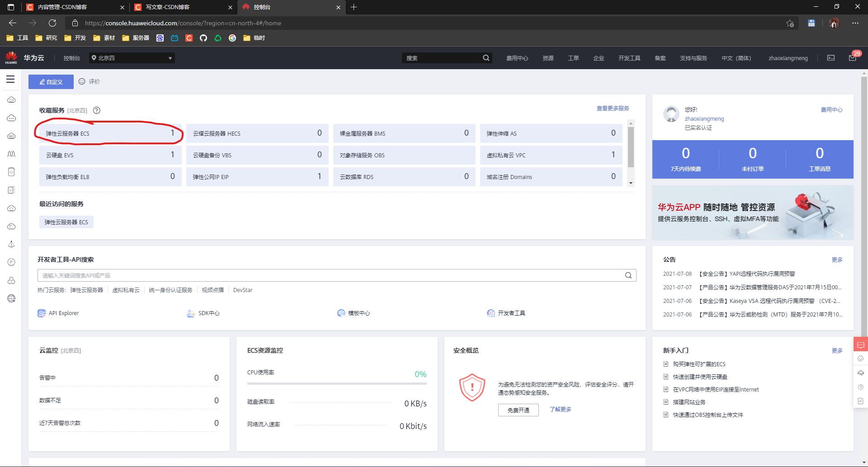Open zhaoxiangmeng account menu
The height and width of the screenshot is (467, 868).
coord(788,58)
